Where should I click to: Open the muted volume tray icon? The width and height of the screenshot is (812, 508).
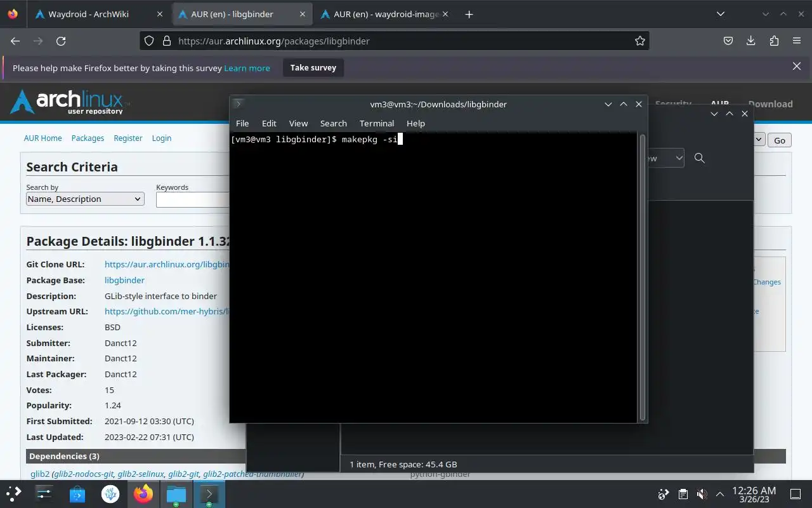coord(702,494)
